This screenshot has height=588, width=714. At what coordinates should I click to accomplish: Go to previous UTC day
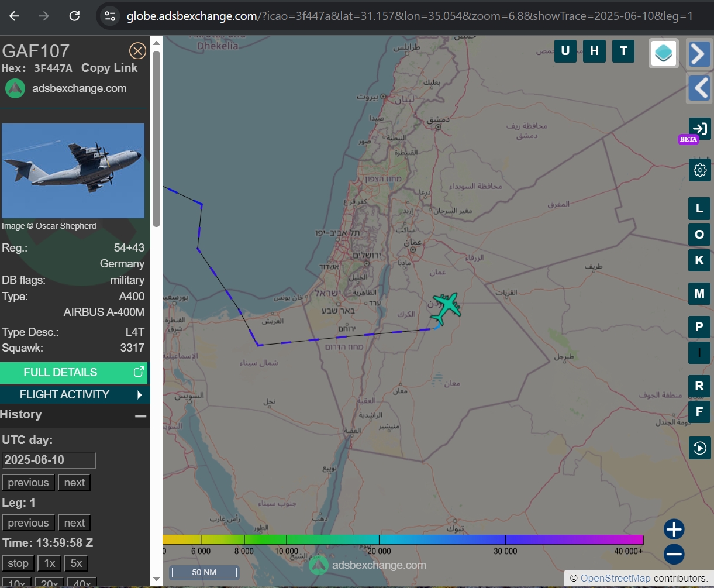coord(28,483)
